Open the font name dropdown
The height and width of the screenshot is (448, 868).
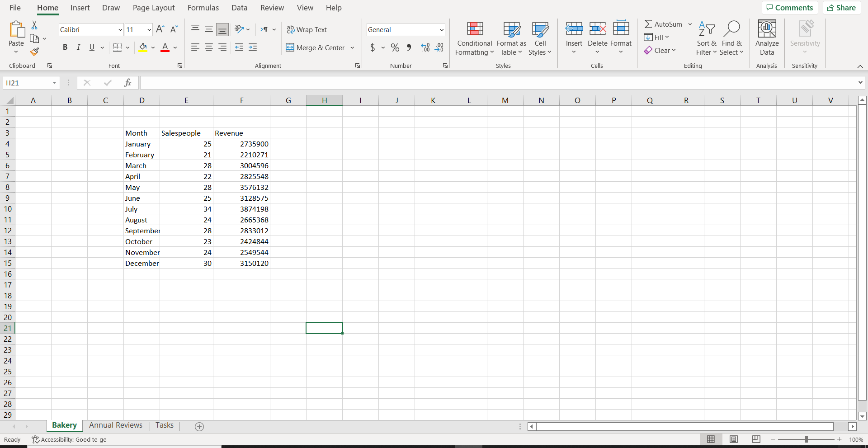click(x=120, y=30)
